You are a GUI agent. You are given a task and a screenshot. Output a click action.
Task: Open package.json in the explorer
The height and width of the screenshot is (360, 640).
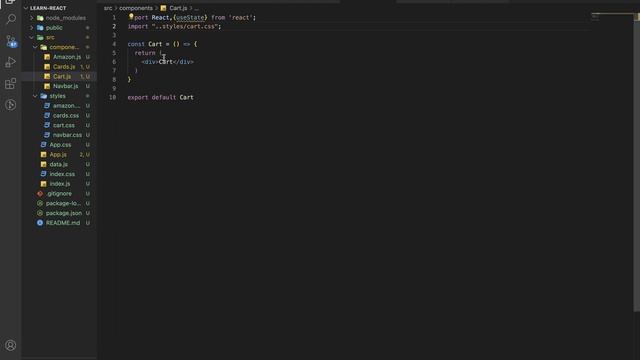[64, 213]
